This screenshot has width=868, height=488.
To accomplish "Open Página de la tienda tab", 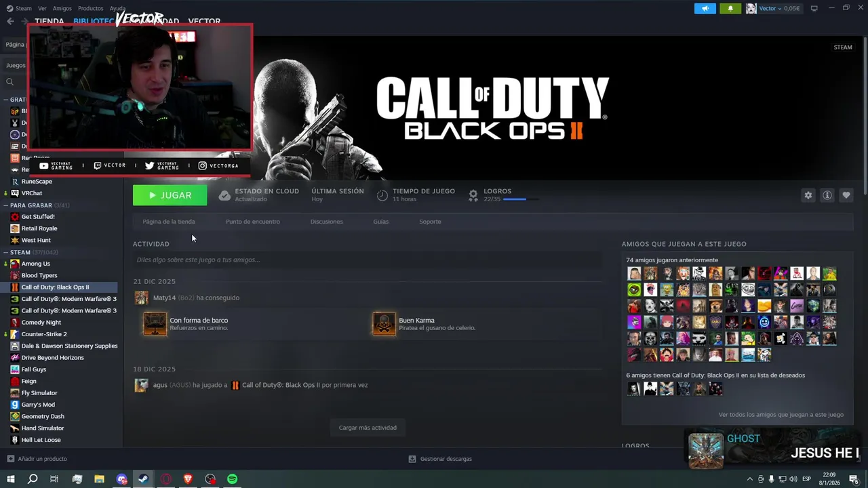I will pos(169,222).
